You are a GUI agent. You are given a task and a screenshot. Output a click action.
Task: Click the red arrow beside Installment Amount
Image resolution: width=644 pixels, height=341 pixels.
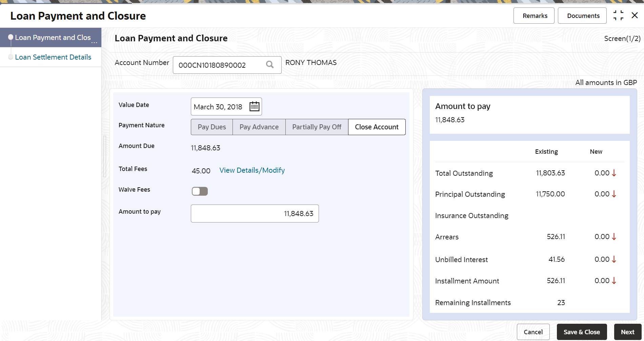(614, 281)
